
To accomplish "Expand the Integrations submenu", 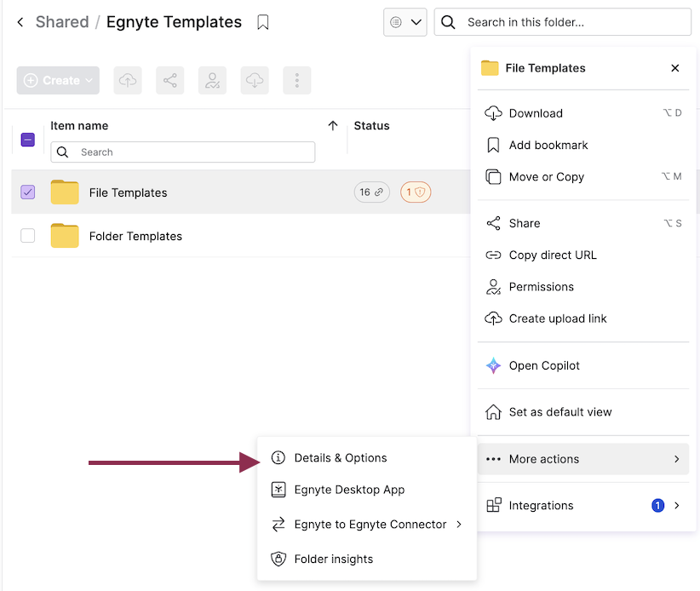I will coord(583,505).
